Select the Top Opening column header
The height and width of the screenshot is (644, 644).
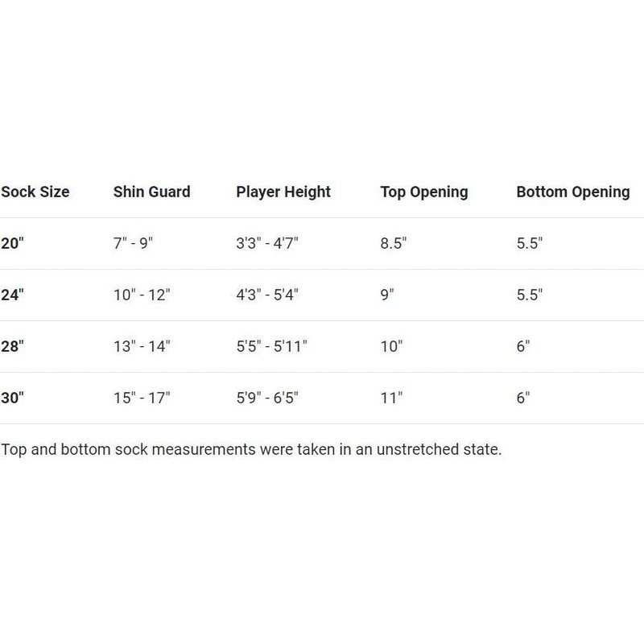423,192
